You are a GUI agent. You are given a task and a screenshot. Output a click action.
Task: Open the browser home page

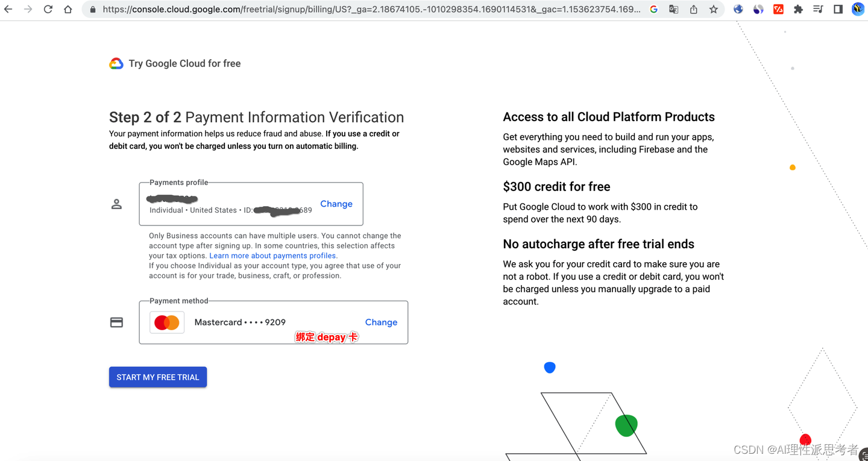[68, 10]
